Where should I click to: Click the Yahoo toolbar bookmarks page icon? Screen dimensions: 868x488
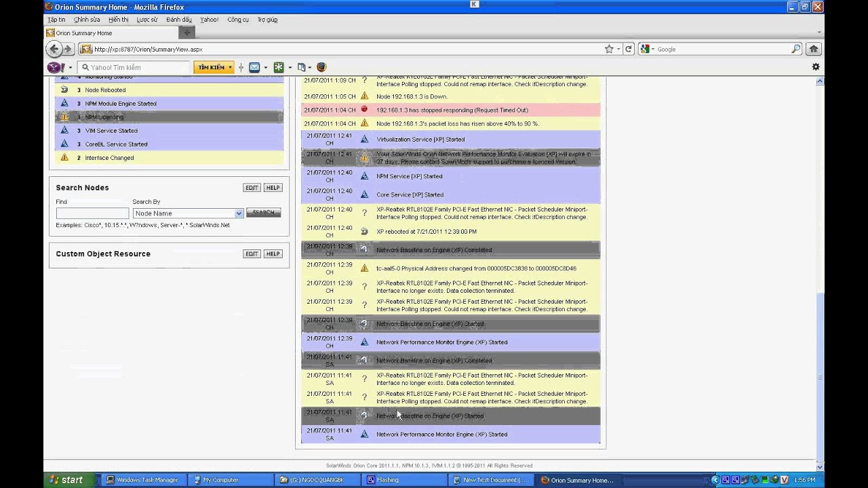tap(302, 67)
